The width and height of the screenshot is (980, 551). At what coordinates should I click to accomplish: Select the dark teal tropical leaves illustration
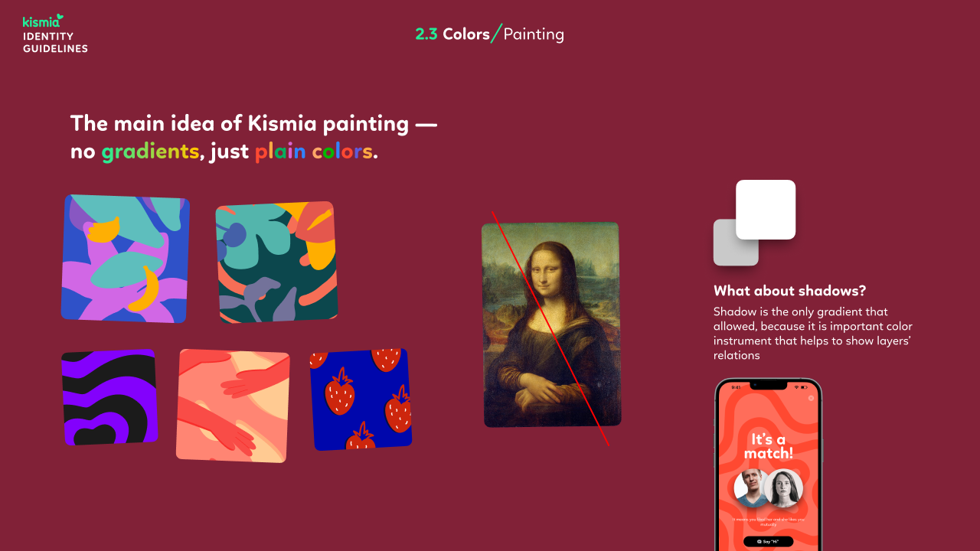point(276,262)
